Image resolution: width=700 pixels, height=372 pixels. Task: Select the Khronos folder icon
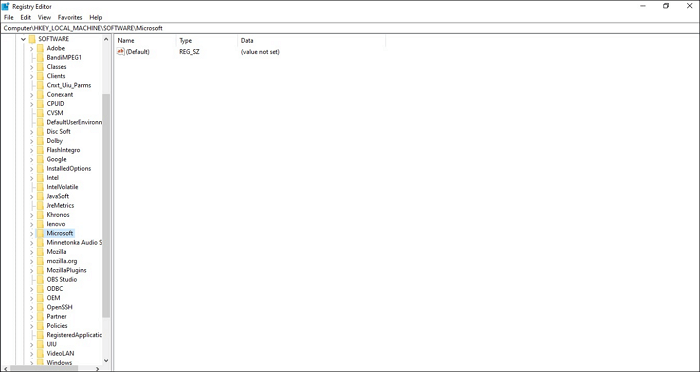(40, 215)
